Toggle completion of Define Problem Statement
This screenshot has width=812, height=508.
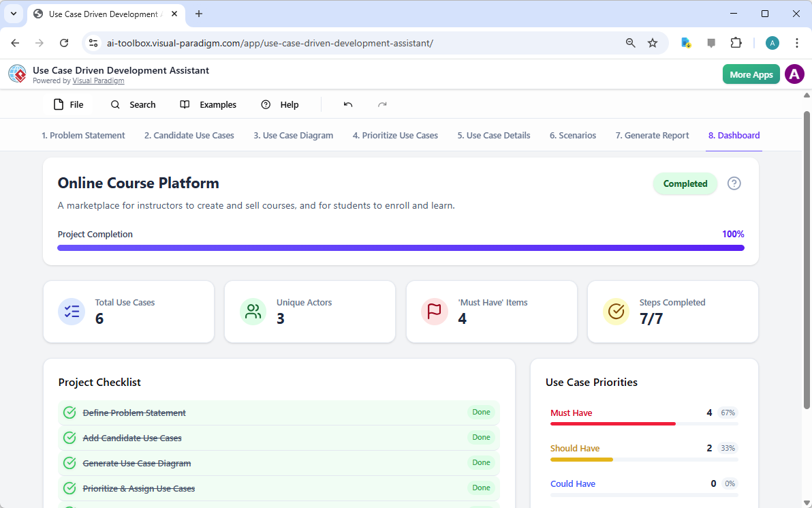[69, 412]
